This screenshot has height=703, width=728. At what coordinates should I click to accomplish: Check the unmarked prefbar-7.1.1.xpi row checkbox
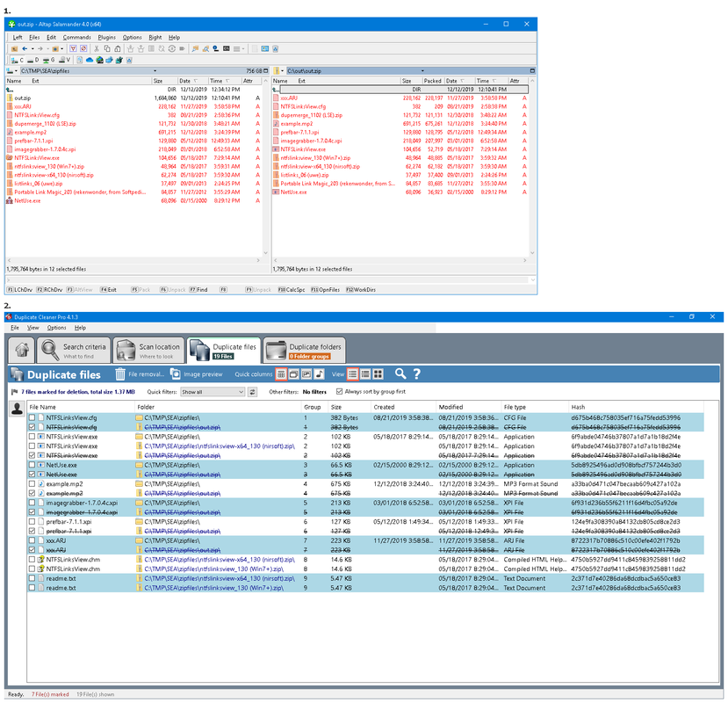pyautogui.click(x=32, y=522)
